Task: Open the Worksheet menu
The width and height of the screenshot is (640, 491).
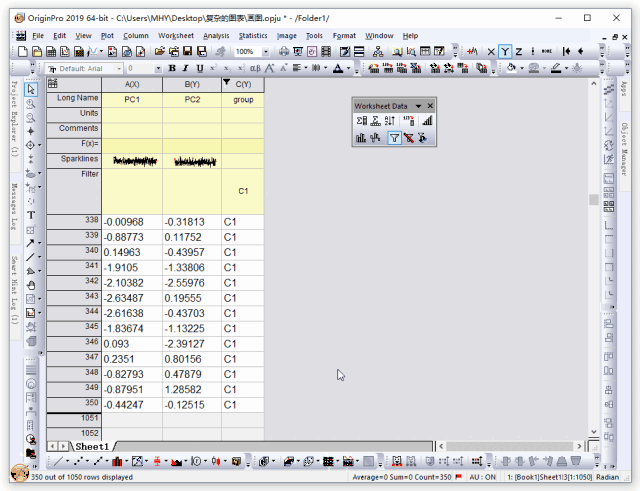Action: (176, 36)
